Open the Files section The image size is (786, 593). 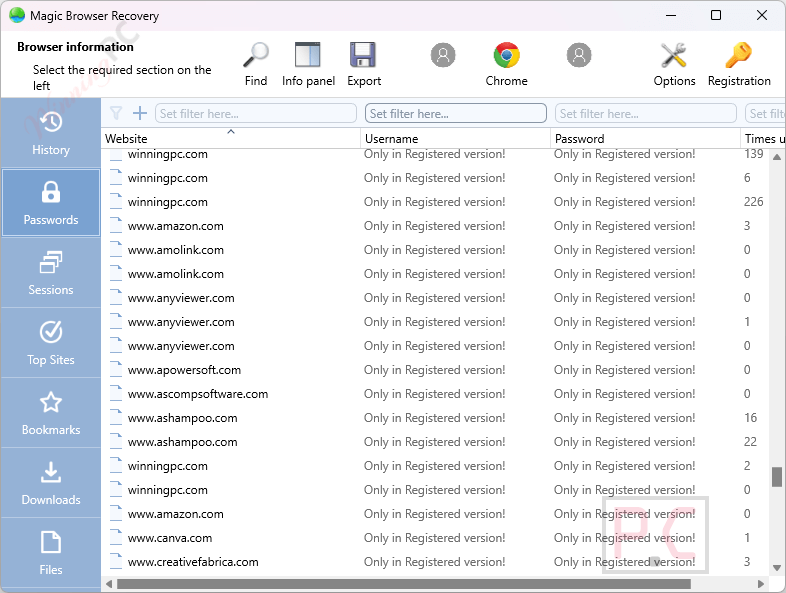[51, 553]
